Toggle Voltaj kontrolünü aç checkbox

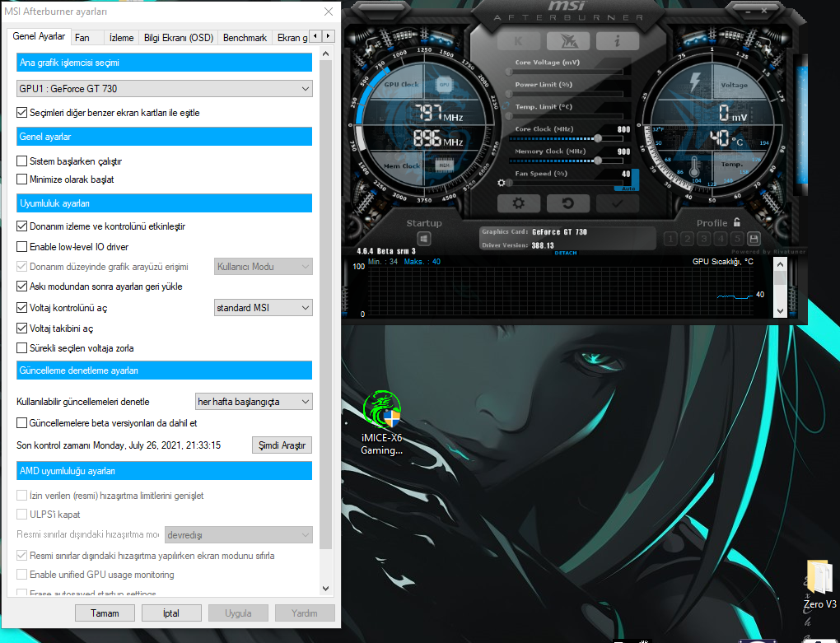click(22, 308)
